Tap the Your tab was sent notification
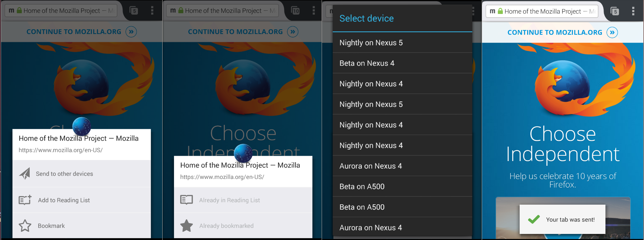This screenshot has height=240, width=644. (562, 219)
